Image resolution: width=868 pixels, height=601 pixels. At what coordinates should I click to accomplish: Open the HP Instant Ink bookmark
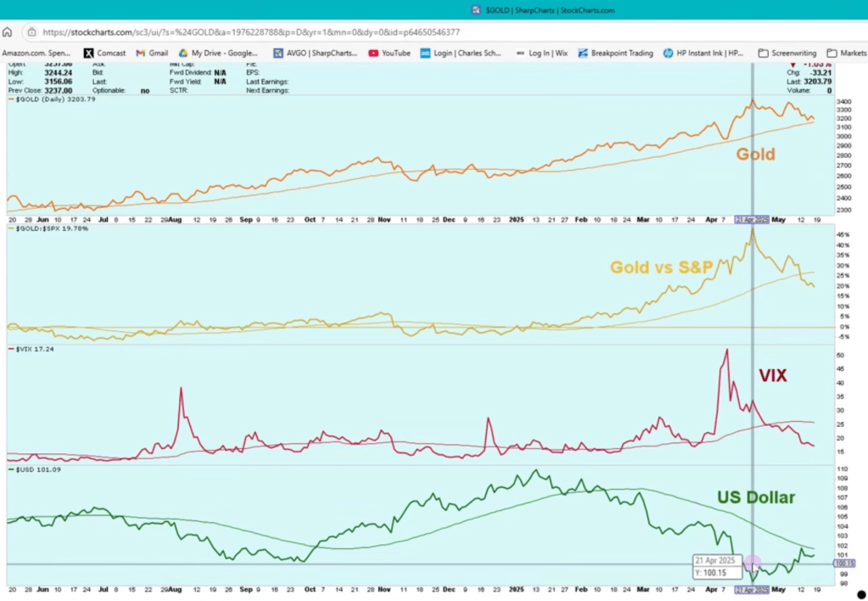pyautogui.click(x=703, y=53)
